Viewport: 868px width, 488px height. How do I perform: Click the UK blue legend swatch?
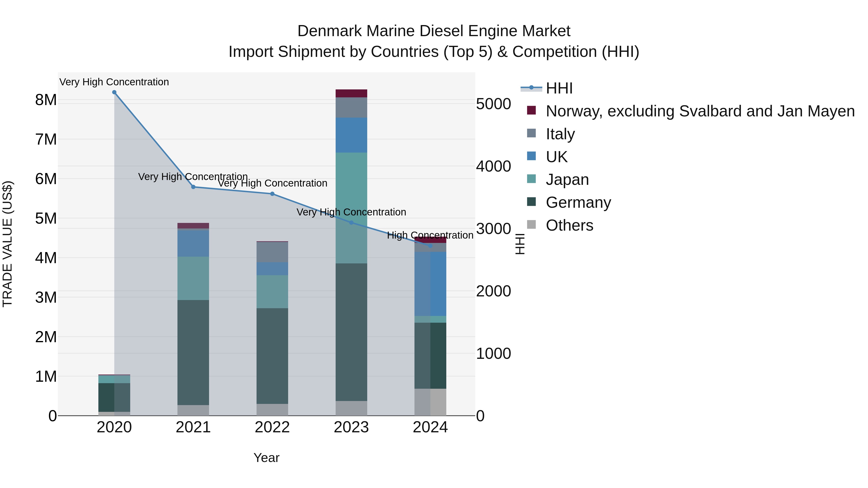(x=531, y=156)
